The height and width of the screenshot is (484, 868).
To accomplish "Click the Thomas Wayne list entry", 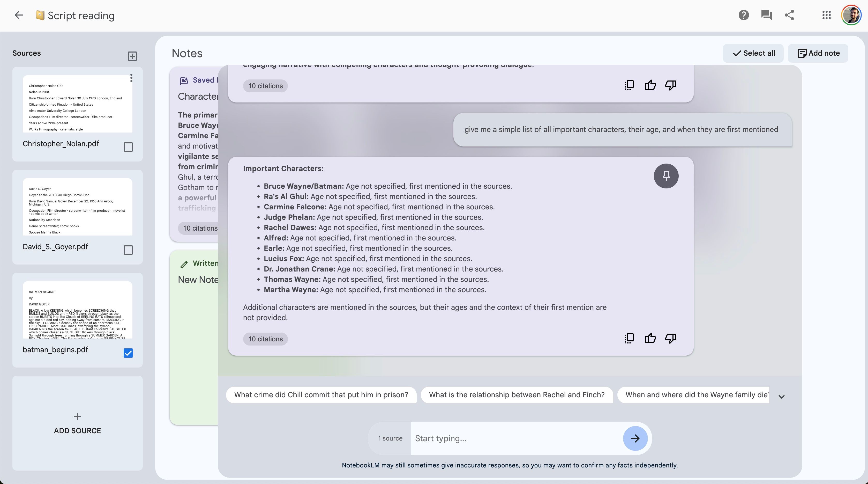I will coord(376,279).
